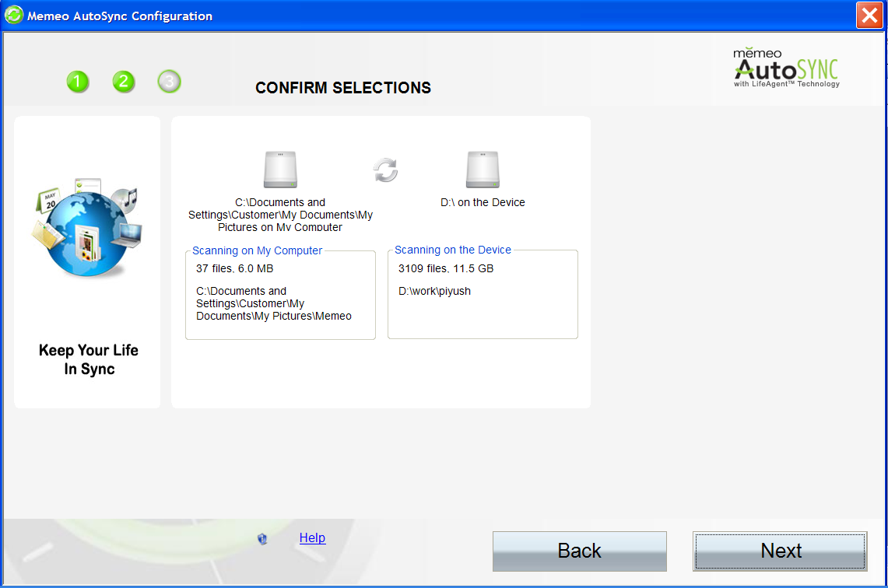Click the shield icon beside Help
The width and height of the screenshot is (888, 588).
262,539
